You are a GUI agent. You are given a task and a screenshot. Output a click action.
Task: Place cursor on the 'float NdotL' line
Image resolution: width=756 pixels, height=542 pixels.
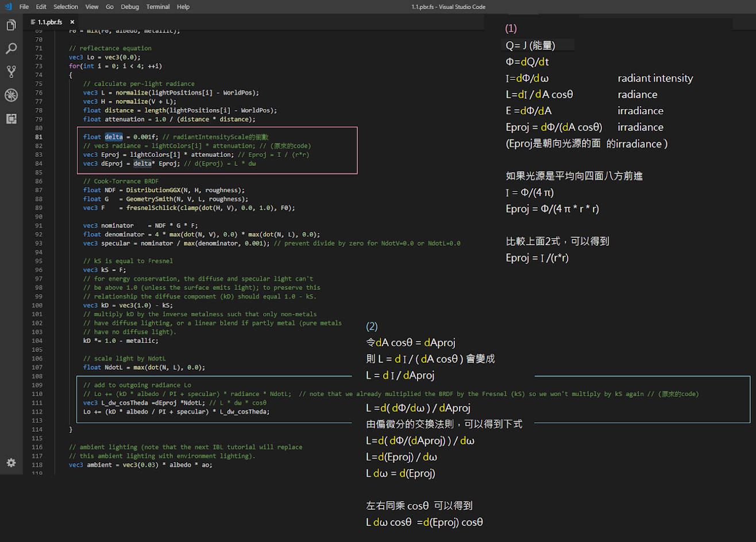click(144, 367)
